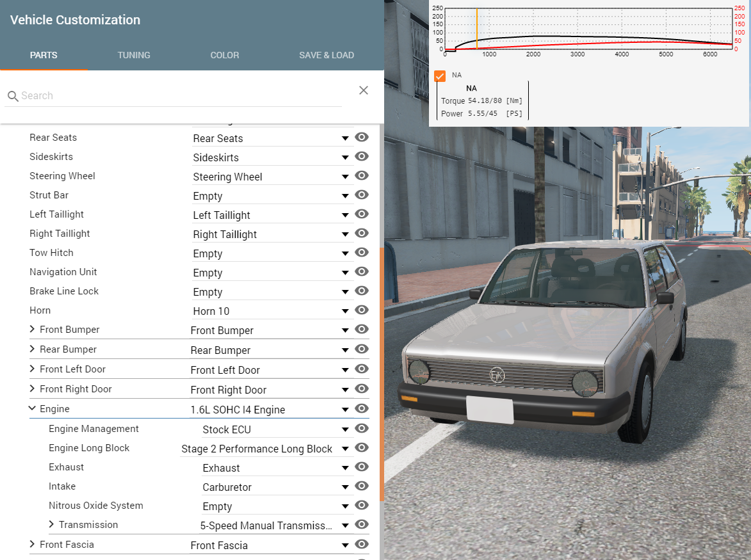
Task: Expand the Front Bumper tree node
Action: 32,329
